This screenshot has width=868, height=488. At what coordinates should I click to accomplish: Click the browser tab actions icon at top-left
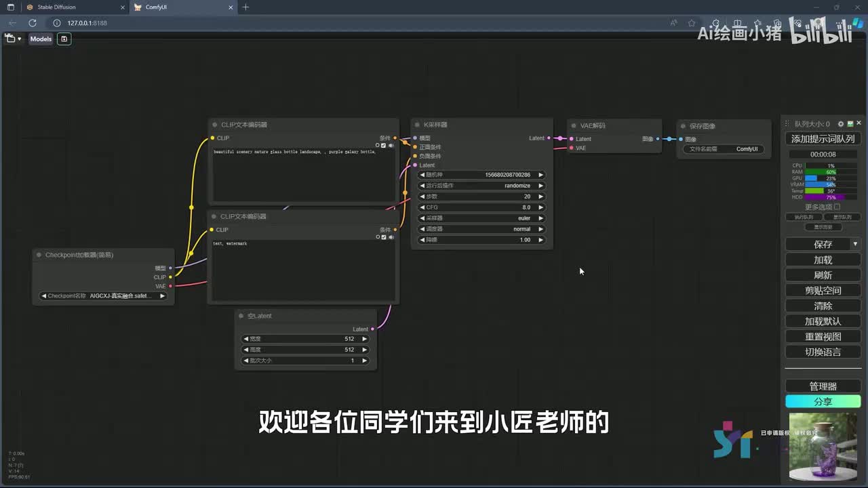[10, 7]
